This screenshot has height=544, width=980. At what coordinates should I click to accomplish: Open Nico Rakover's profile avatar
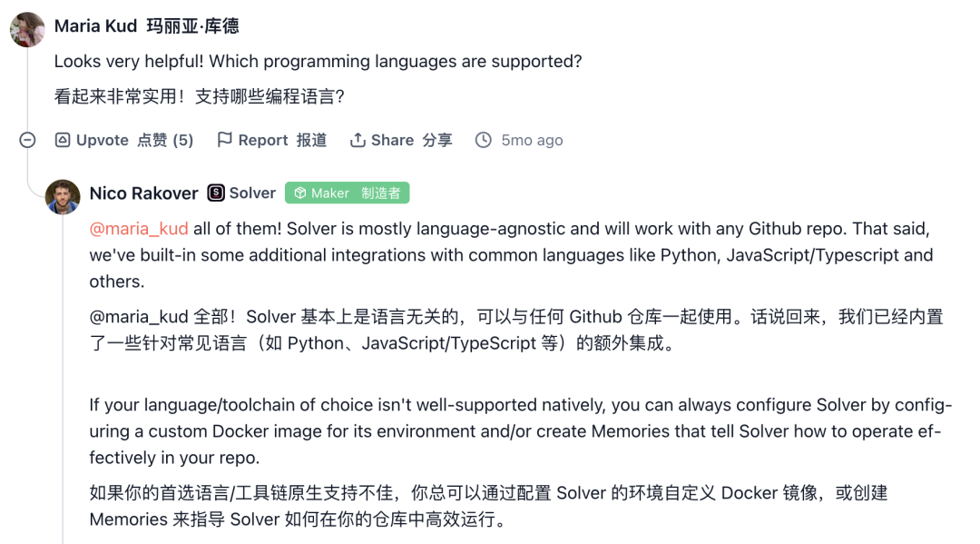click(63, 196)
